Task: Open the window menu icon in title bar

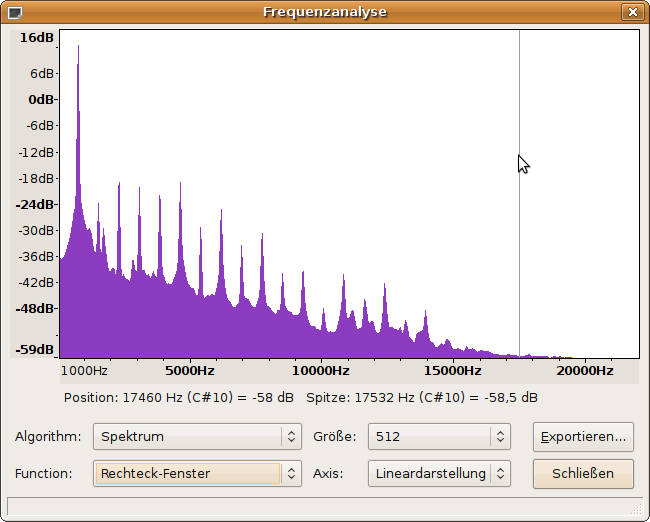Action: (x=15, y=12)
